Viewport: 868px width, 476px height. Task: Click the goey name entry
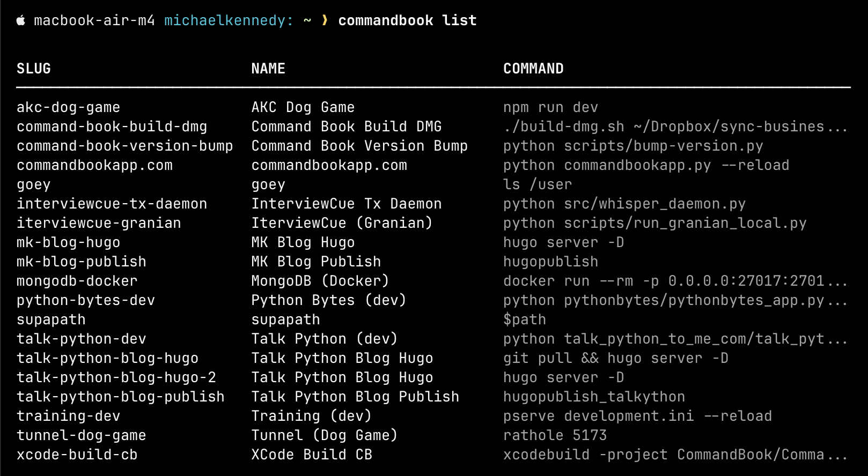pos(268,184)
